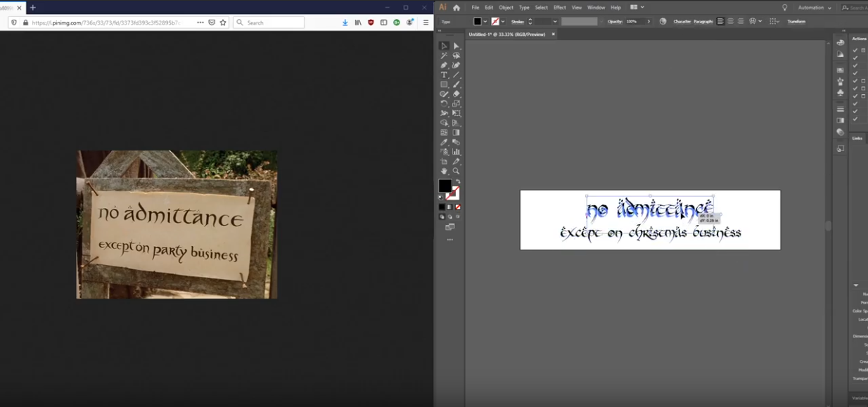
Task: Activate the Curvature tool
Action: click(456, 65)
